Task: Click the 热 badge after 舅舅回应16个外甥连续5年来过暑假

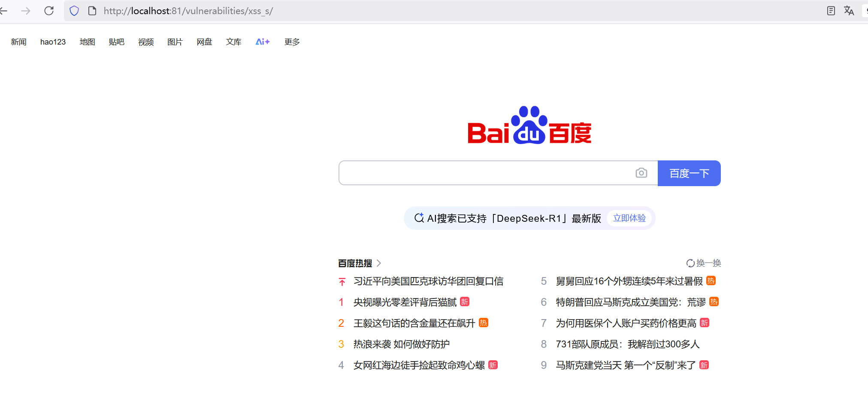Action: pos(711,281)
